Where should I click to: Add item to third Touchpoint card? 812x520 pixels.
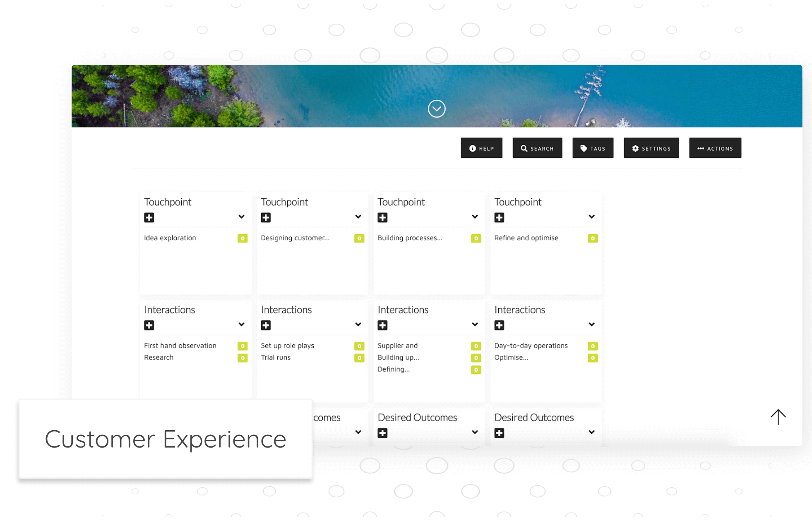point(382,217)
